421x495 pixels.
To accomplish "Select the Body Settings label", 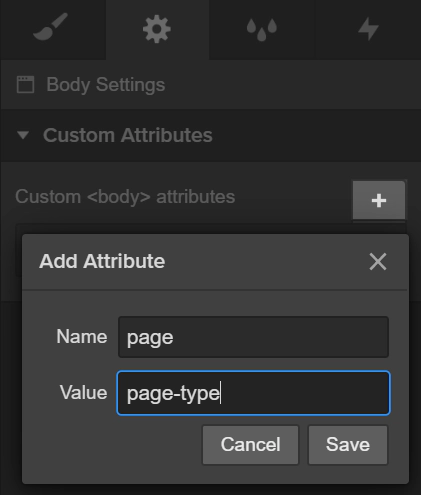I will tap(106, 84).
